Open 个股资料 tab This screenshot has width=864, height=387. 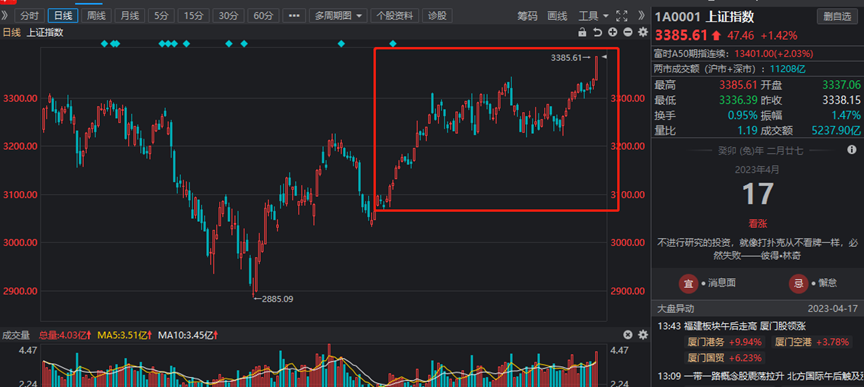click(395, 15)
